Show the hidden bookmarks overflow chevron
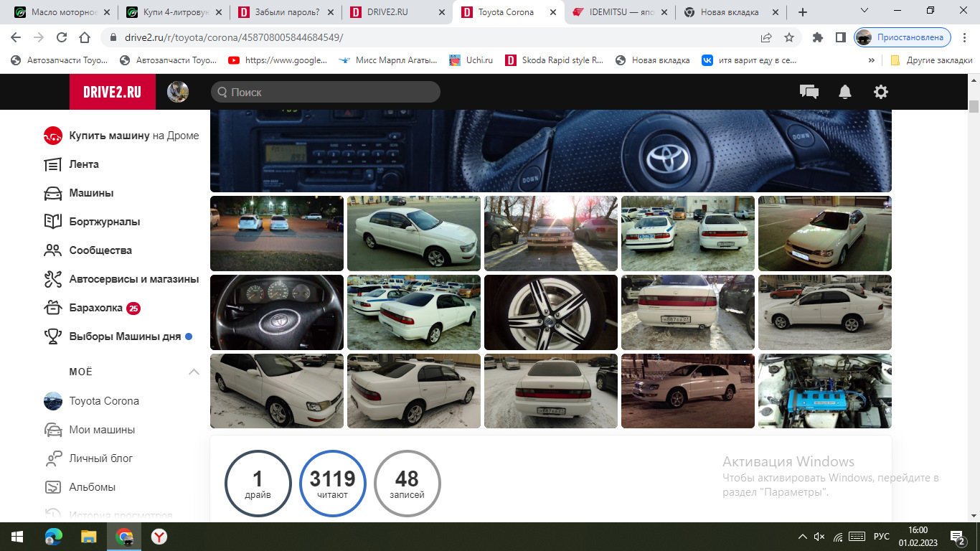 (872, 61)
